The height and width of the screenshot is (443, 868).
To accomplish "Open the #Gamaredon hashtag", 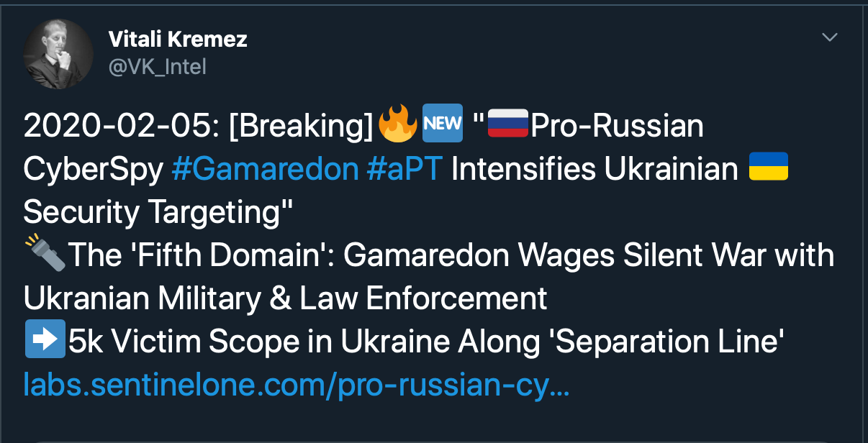I will click(x=265, y=170).
